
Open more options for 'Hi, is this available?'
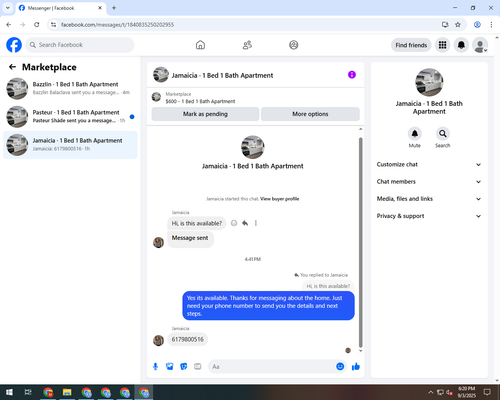coord(256,223)
